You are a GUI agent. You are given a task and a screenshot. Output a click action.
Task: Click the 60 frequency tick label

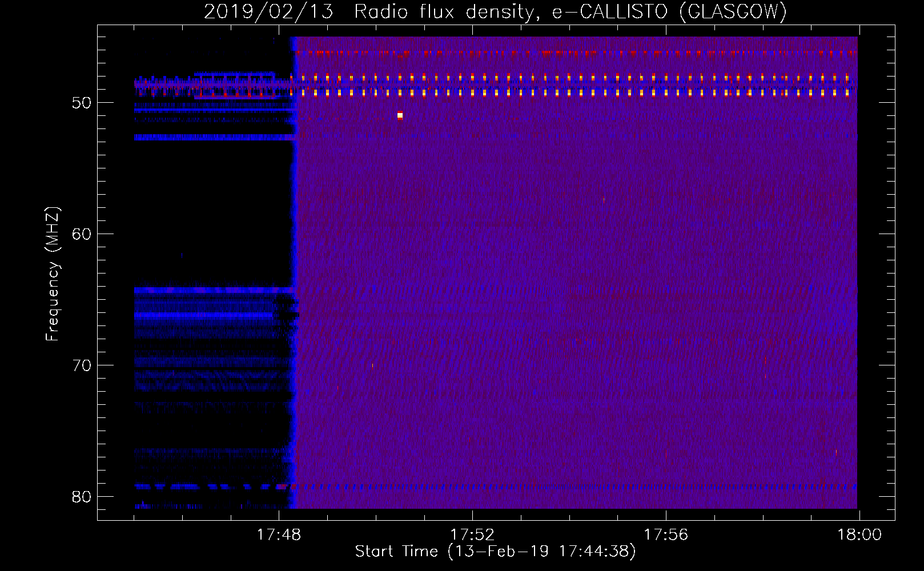tap(82, 234)
